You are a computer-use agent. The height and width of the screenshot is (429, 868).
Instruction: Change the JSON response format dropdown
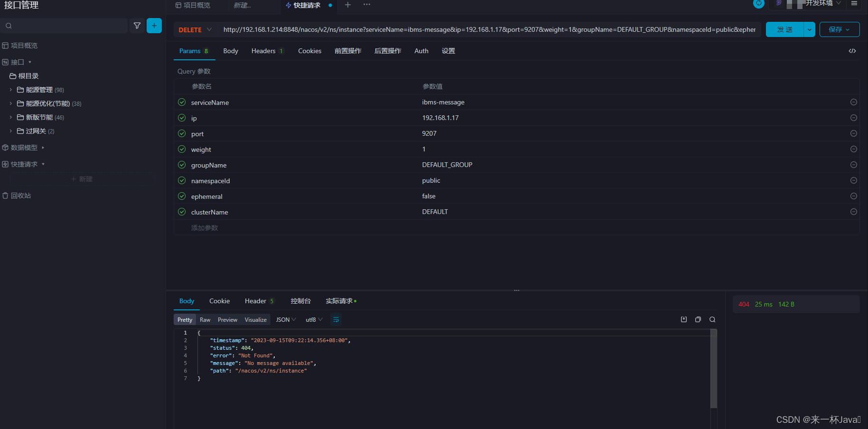pyautogui.click(x=286, y=319)
